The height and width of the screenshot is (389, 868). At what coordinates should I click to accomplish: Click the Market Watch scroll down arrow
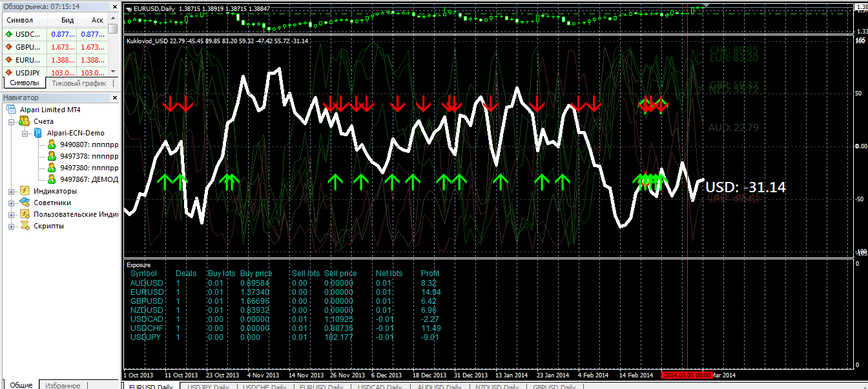click(114, 72)
